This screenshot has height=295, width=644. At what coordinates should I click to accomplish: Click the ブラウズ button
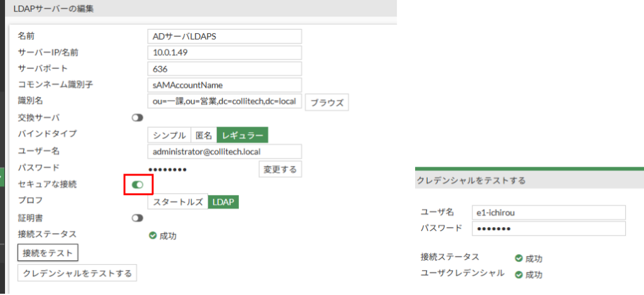326,103
